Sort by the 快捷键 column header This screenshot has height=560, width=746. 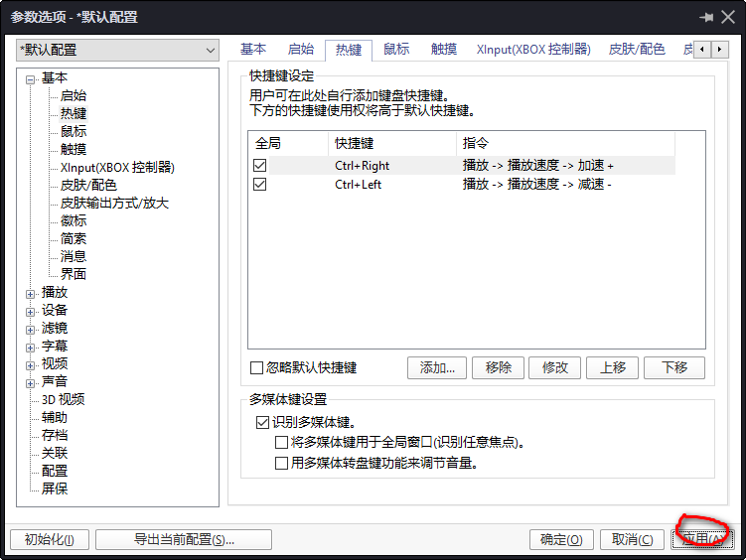pos(392,143)
